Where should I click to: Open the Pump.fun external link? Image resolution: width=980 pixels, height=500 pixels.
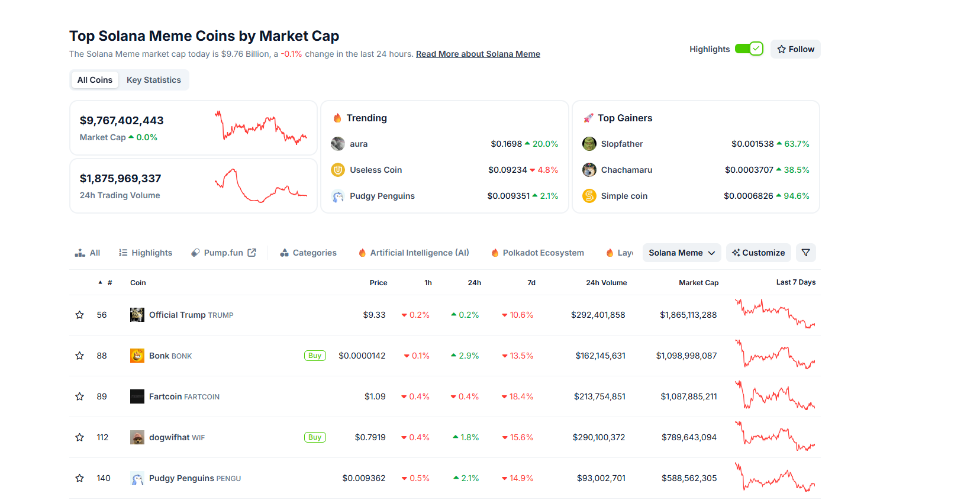224,253
